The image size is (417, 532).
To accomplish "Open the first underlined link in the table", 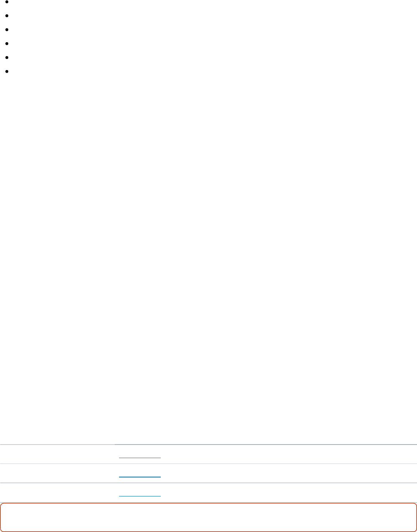I will (140, 458).
